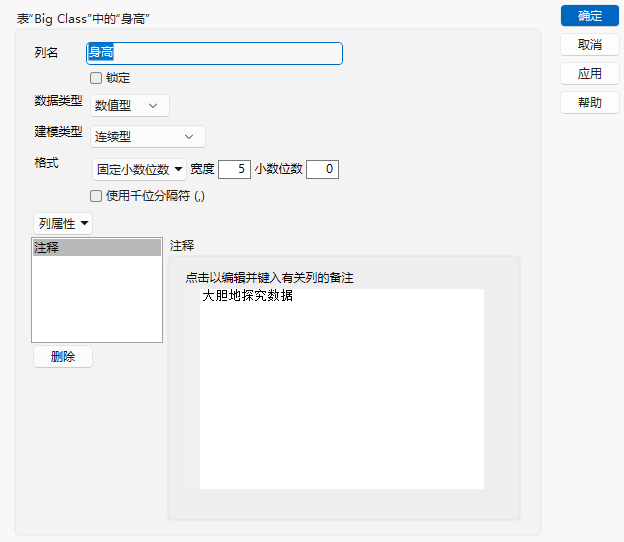Open the 固定小数位数 format dropdown

coord(139,170)
